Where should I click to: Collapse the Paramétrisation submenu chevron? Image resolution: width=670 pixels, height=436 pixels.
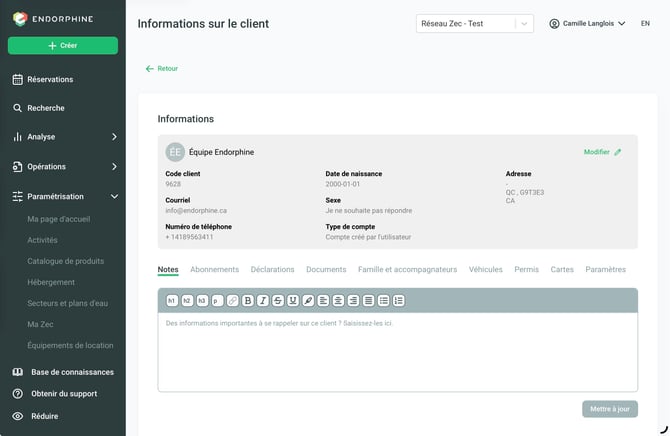pyautogui.click(x=114, y=197)
